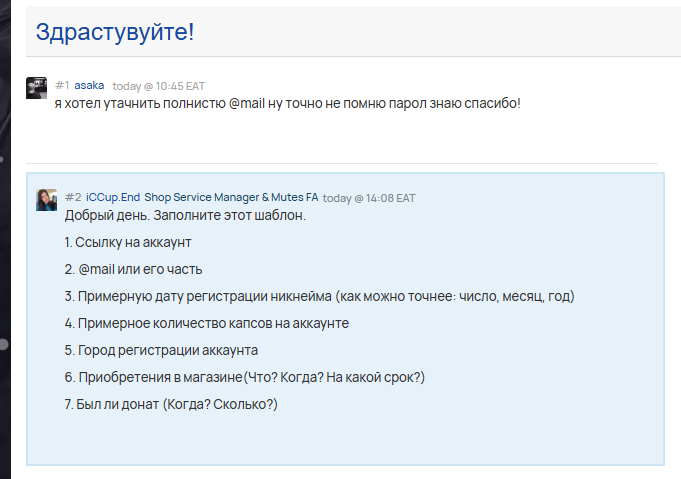
Task: Click the line about 'дату регистрации никнейма'
Action: click(319, 296)
